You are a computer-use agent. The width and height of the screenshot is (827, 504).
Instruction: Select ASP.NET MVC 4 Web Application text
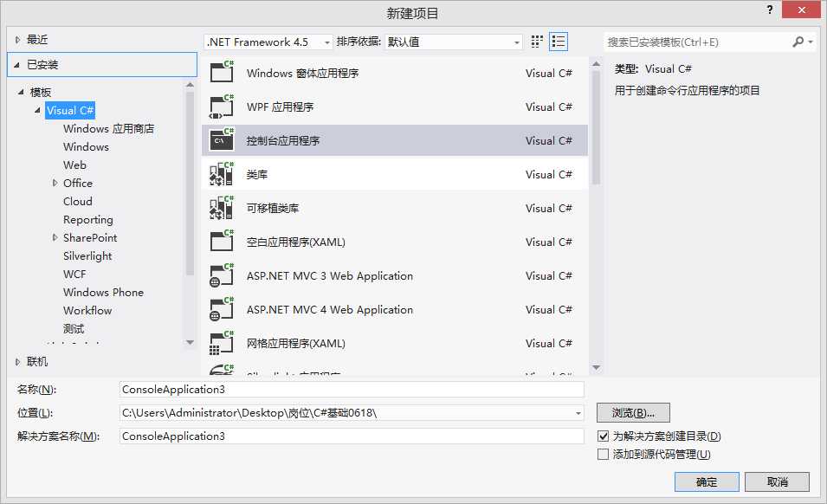330,309
